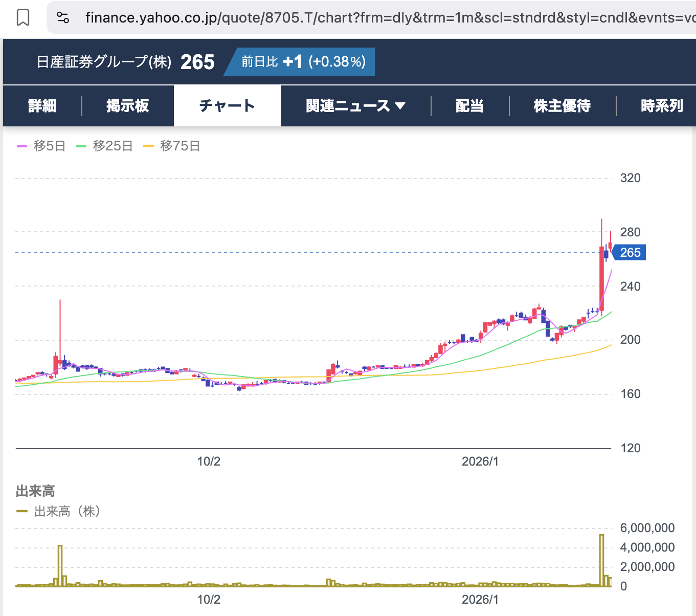
Task: Go to the 株主優待 tab
Action: [562, 106]
